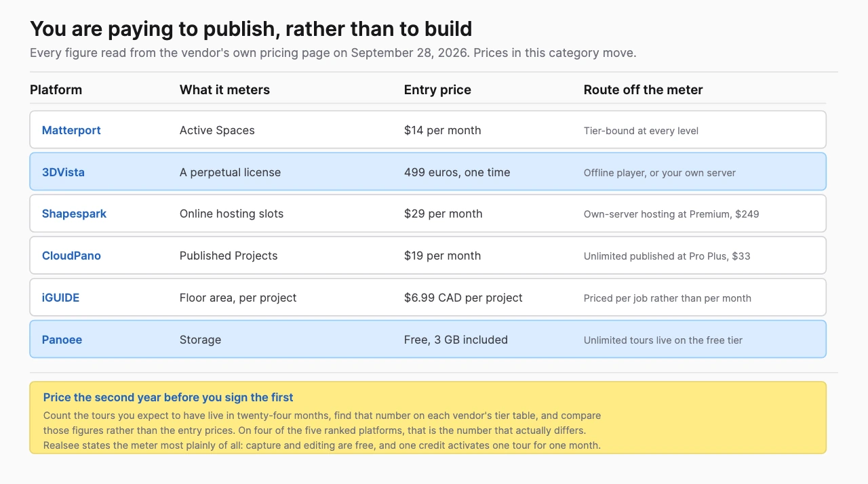Image resolution: width=868 pixels, height=484 pixels.
Task: Select 'Own-server hosting at Premium, $249' text
Action: 671,214
